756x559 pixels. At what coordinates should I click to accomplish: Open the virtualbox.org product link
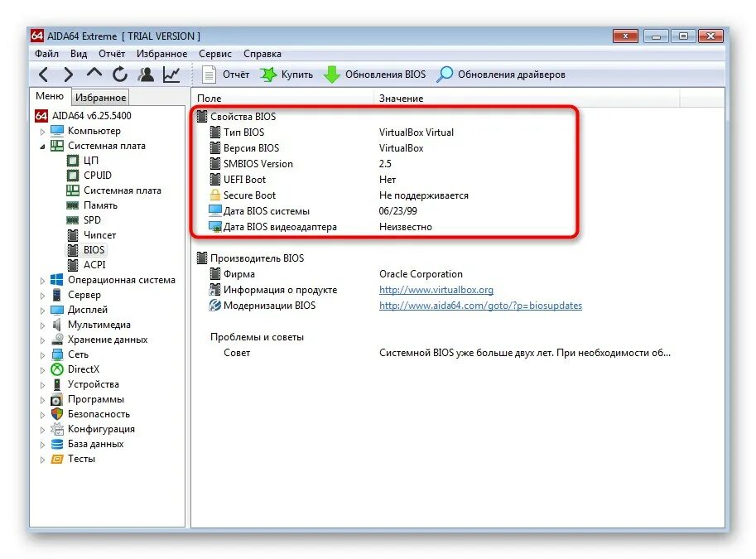[x=436, y=290]
